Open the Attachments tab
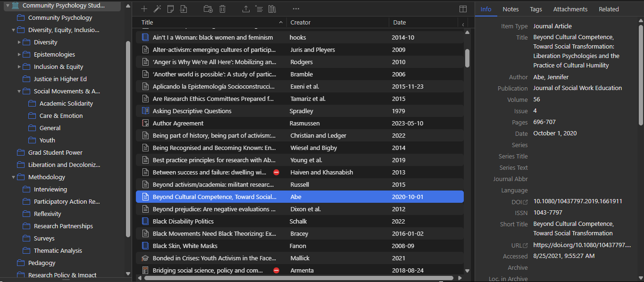The height and width of the screenshot is (282, 644). (570, 9)
